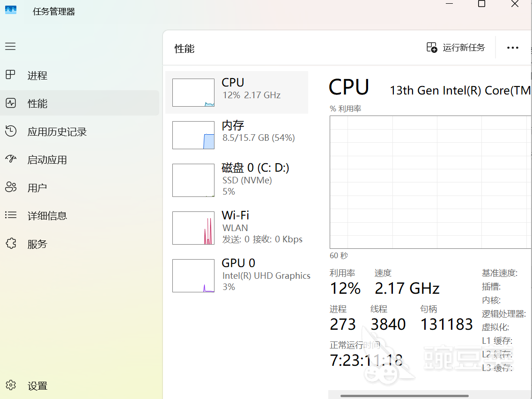Toggle the hamburger navigation menu
Viewport: 532px width, 399px height.
[10, 46]
